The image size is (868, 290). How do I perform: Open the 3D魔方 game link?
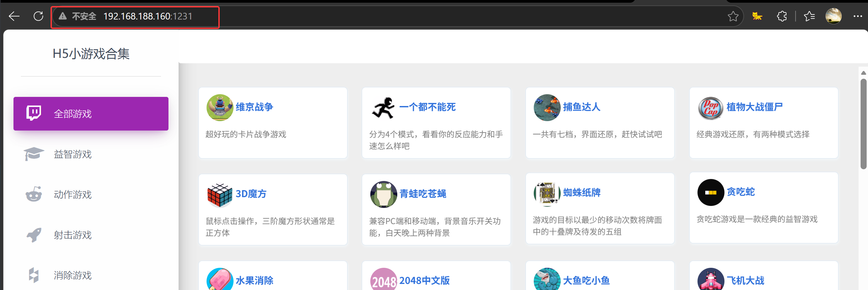251,194
